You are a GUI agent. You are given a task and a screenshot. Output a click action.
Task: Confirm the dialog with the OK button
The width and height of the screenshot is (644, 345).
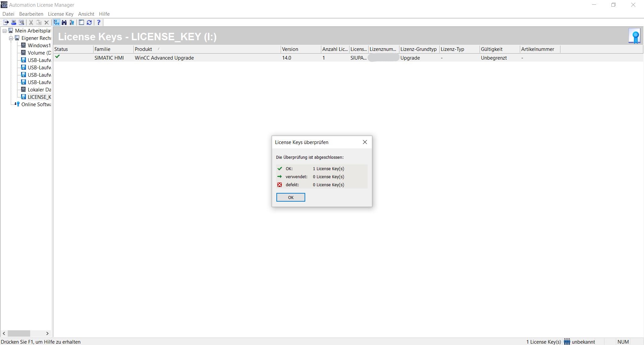pyautogui.click(x=291, y=197)
